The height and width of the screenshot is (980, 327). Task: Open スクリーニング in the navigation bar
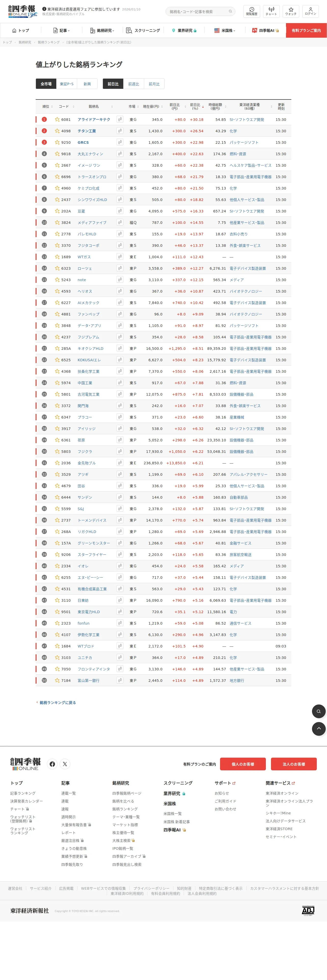[143, 31]
